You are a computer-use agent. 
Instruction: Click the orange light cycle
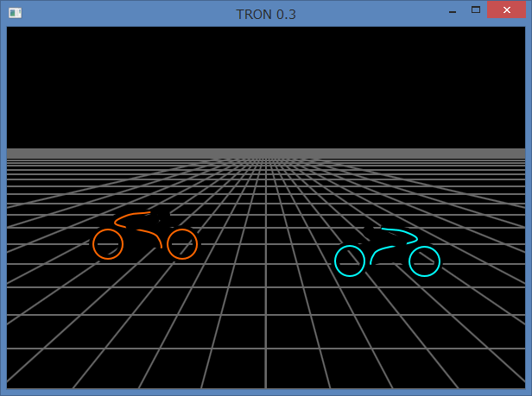point(145,235)
